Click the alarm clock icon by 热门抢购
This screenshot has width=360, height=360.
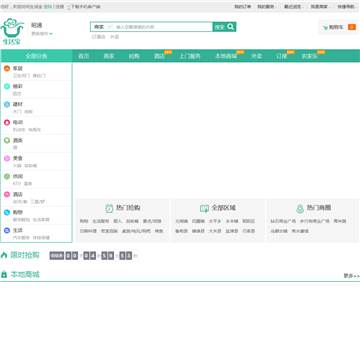coord(109,208)
